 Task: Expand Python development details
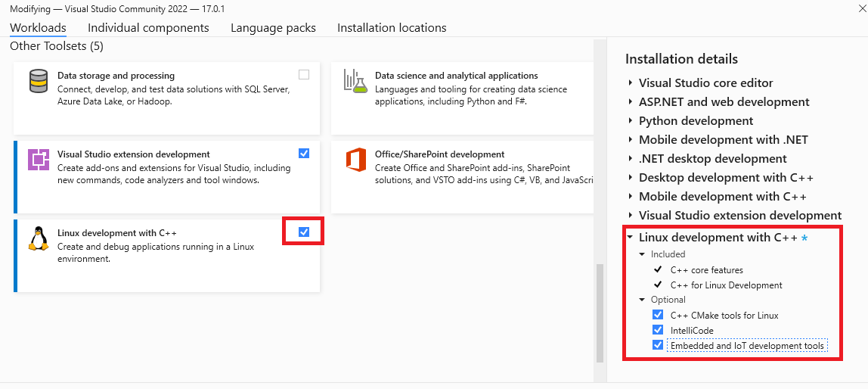(631, 121)
